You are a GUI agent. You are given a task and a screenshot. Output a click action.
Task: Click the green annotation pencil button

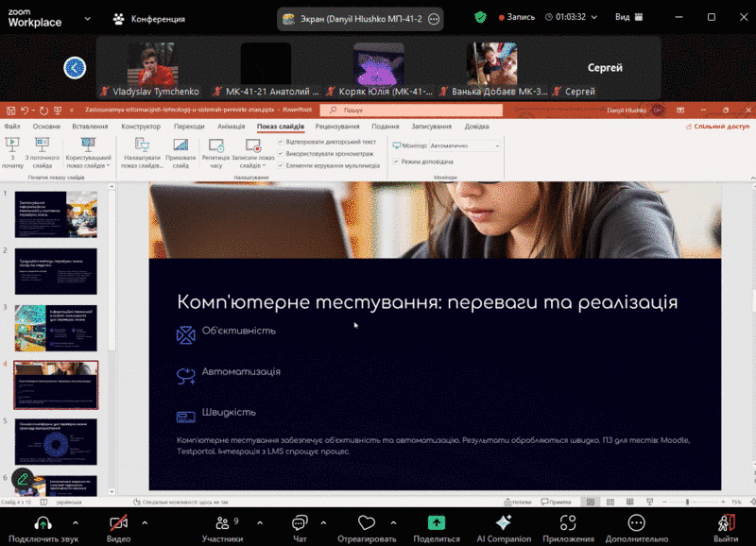tap(23, 479)
